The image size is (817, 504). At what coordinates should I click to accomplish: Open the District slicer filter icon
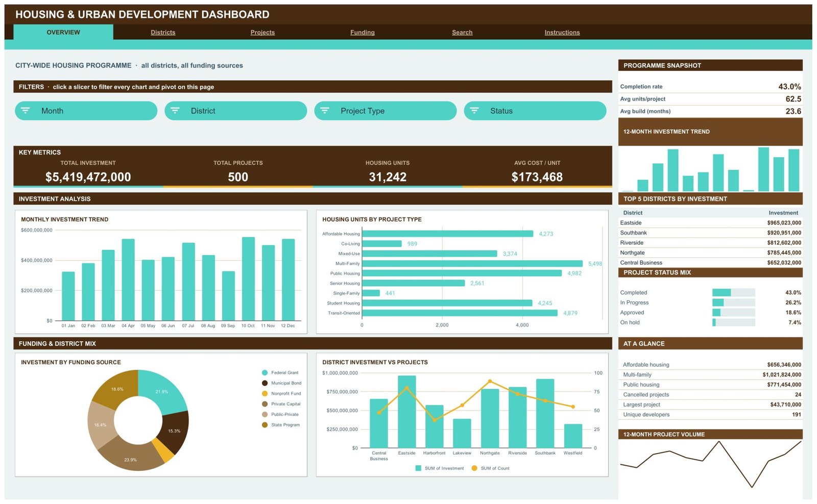175,111
